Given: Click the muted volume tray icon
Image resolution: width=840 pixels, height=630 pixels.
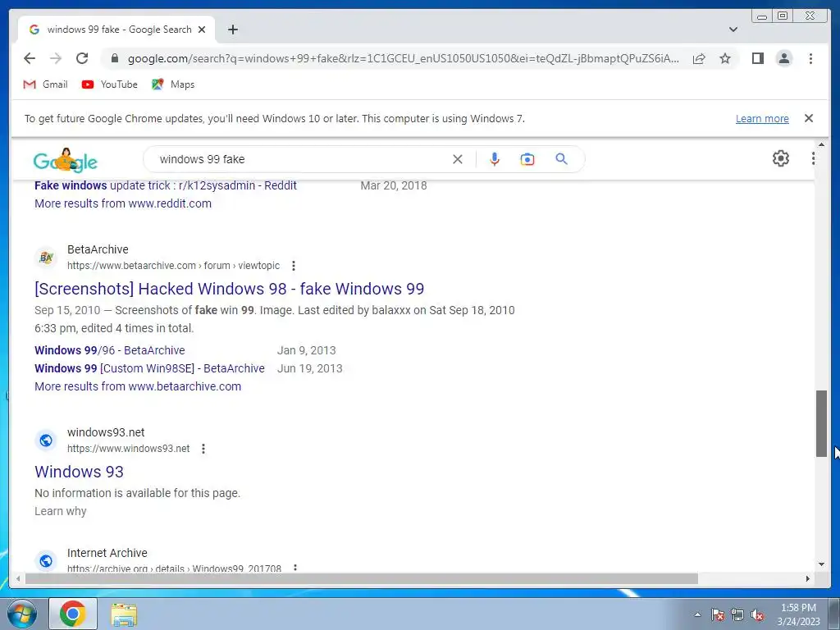Looking at the screenshot, I should 757,614.
